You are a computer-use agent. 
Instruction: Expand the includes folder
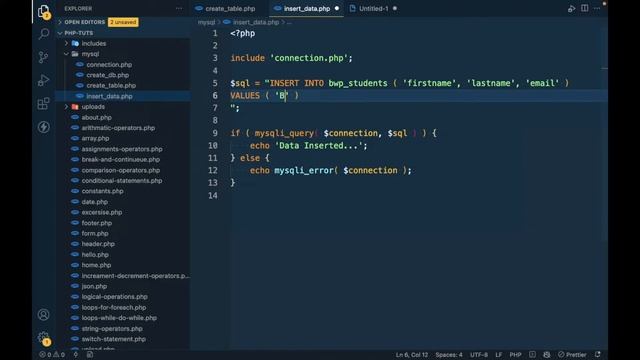[x=93, y=43]
